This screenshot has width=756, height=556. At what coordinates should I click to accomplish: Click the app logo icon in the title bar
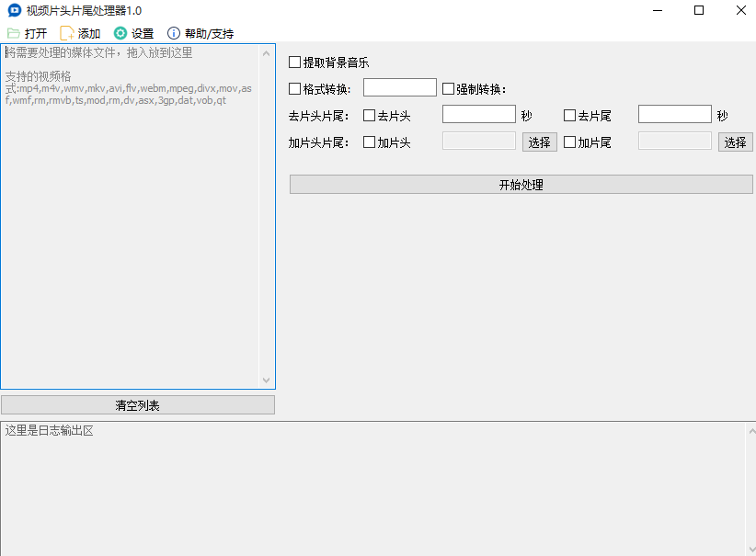pyautogui.click(x=15, y=10)
